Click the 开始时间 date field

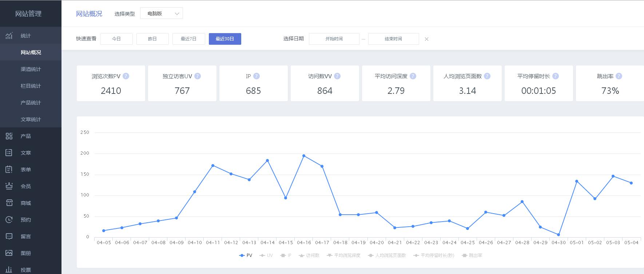334,39
